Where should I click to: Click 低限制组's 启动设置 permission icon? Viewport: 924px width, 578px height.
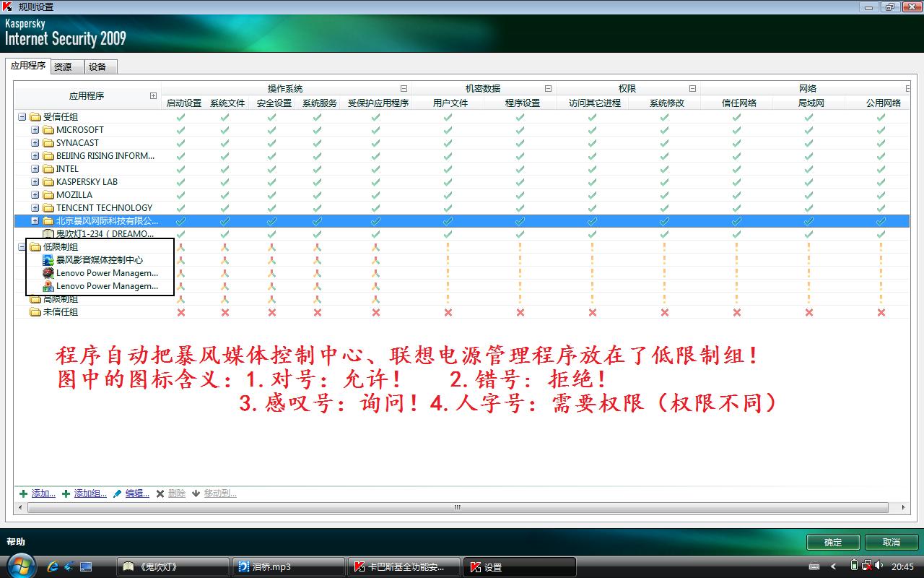tap(180, 247)
